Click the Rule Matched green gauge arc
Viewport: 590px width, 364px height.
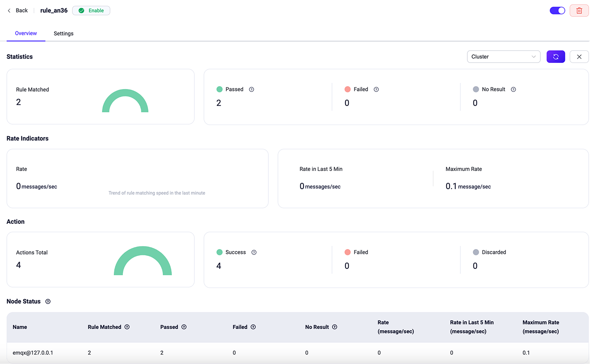pos(125,93)
